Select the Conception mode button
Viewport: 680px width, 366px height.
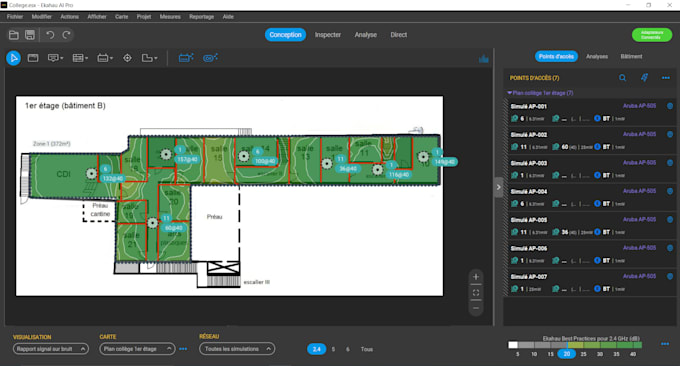(285, 35)
